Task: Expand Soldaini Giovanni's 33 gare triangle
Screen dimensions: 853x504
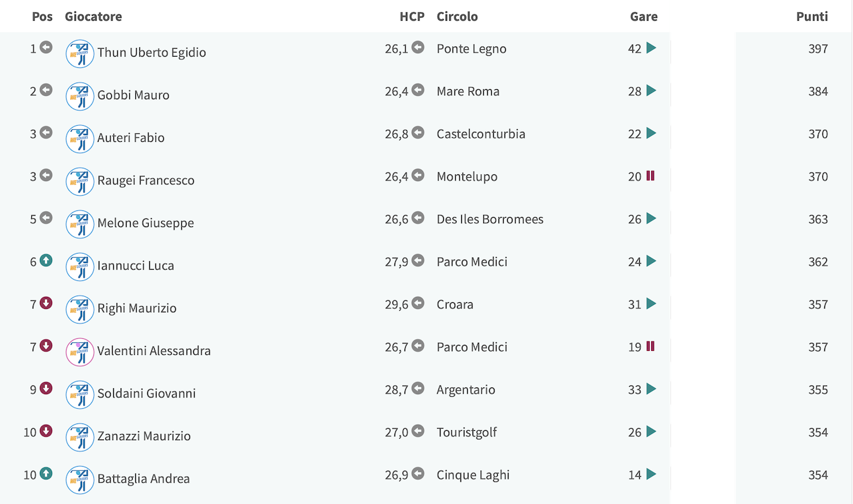Action: coord(651,389)
